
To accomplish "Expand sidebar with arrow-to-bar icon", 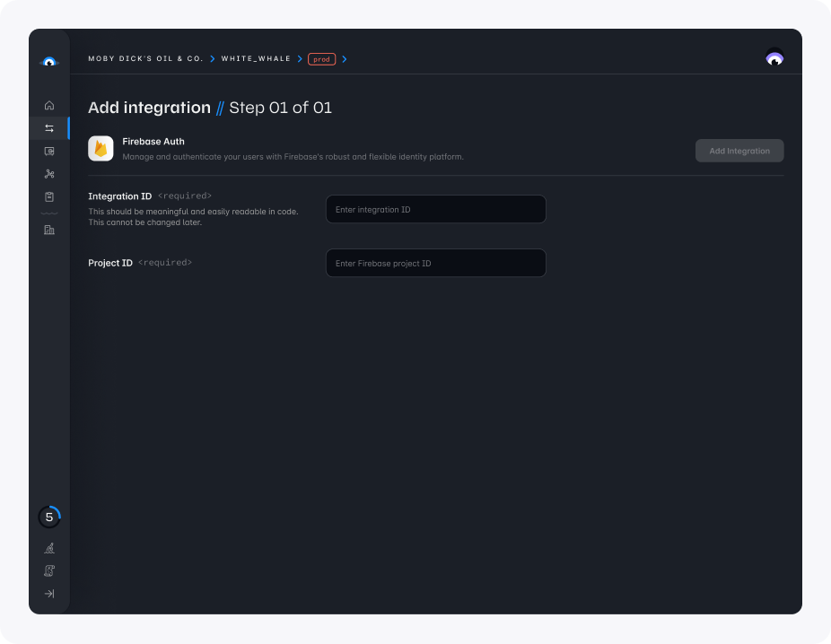I will pyautogui.click(x=49, y=594).
